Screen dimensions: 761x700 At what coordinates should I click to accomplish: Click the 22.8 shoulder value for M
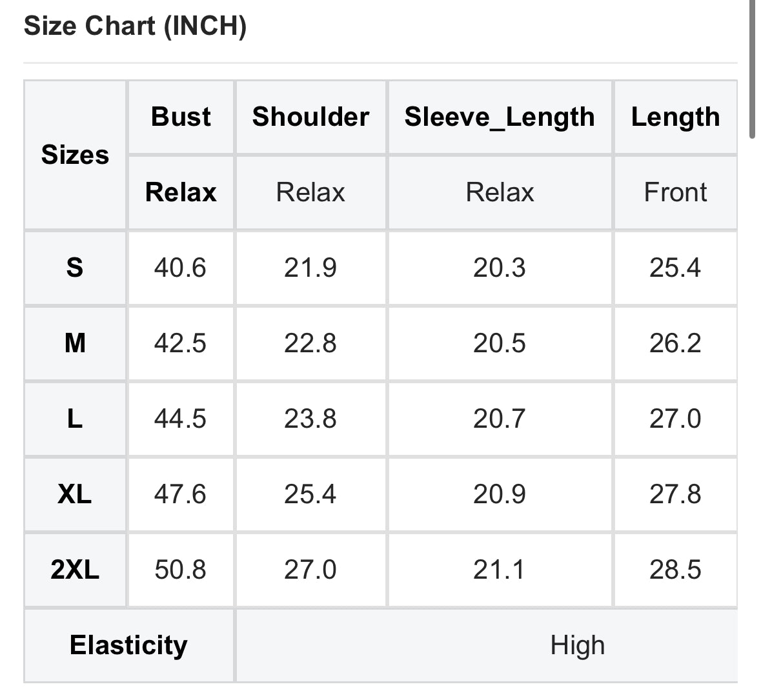(310, 343)
